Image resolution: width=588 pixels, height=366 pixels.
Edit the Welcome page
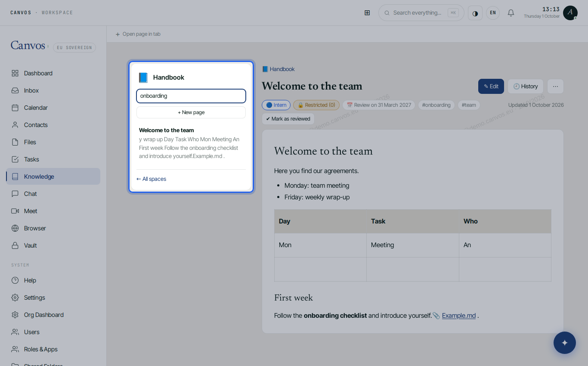click(491, 86)
